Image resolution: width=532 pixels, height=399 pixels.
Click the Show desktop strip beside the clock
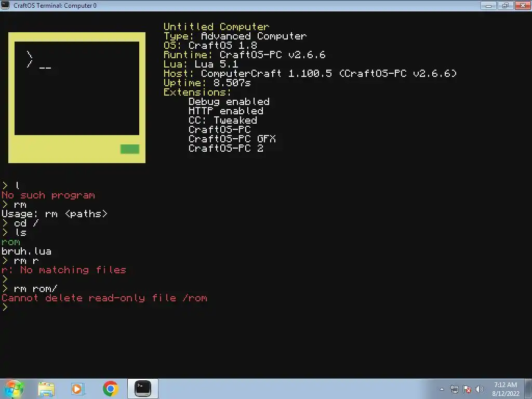click(x=529, y=389)
